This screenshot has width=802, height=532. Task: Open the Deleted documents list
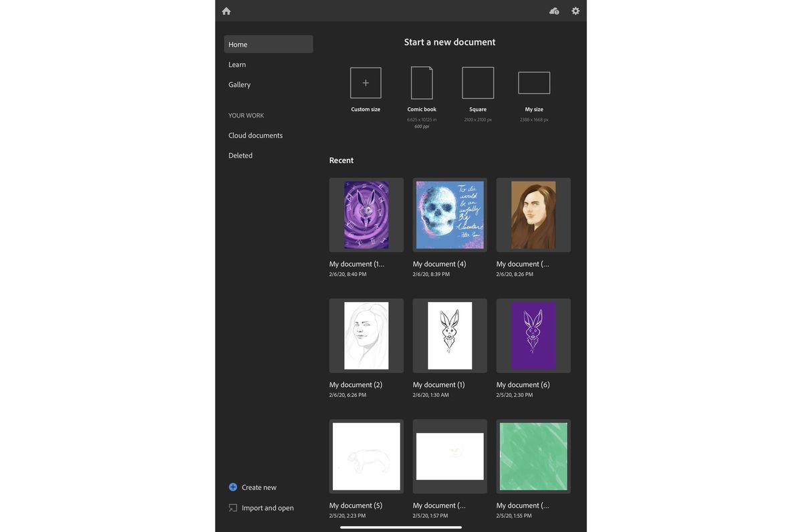(240, 154)
